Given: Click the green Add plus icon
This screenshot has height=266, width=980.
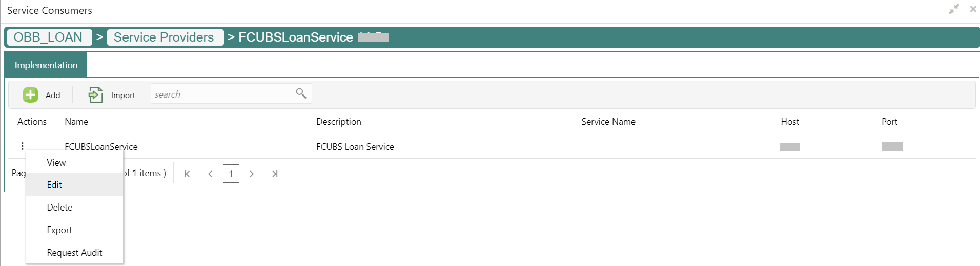Looking at the screenshot, I should [30, 95].
